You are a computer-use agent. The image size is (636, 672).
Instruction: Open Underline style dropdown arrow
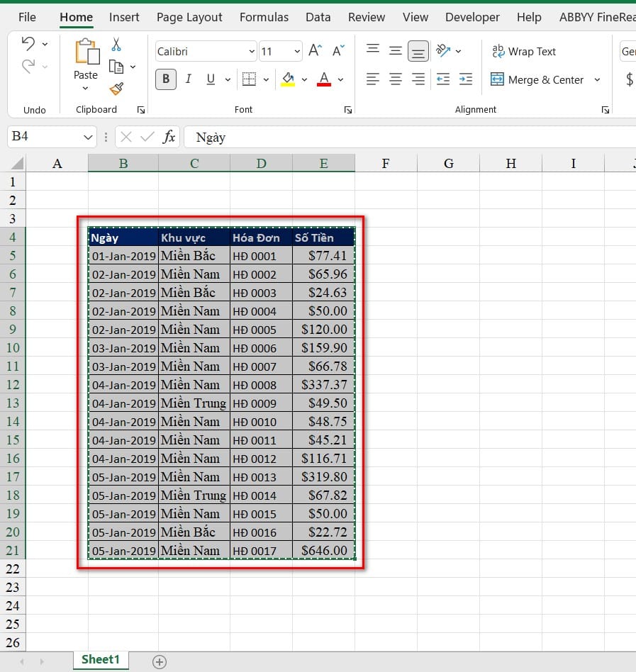pos(228,79)
